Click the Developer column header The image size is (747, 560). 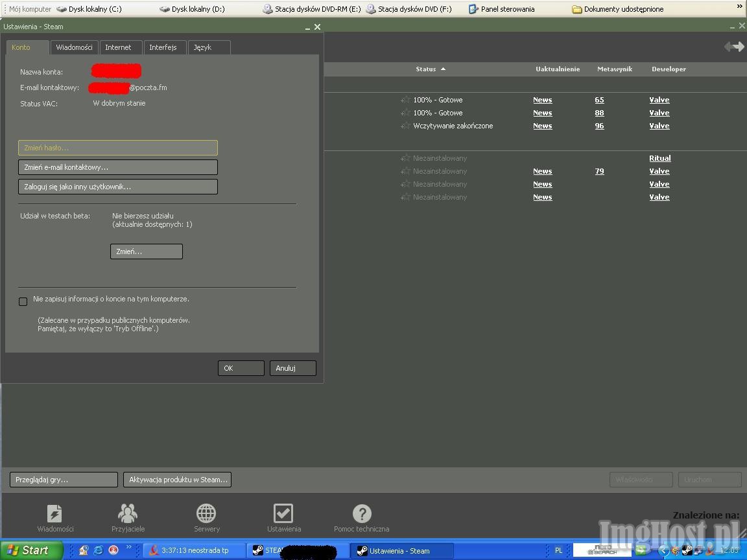point(669,69)
